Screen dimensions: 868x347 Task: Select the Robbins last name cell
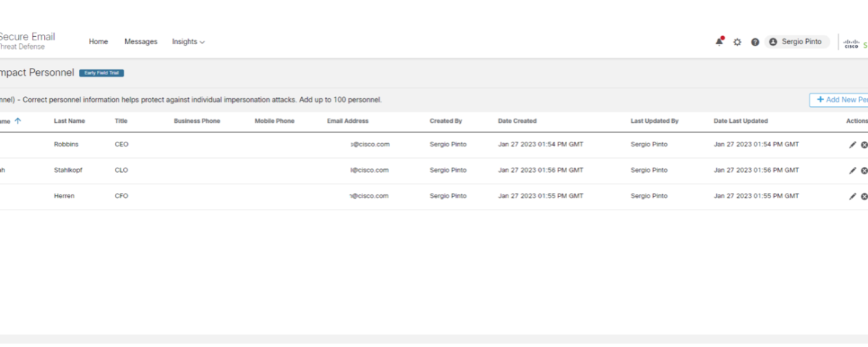pyautogui.click(x=67, y=144)
